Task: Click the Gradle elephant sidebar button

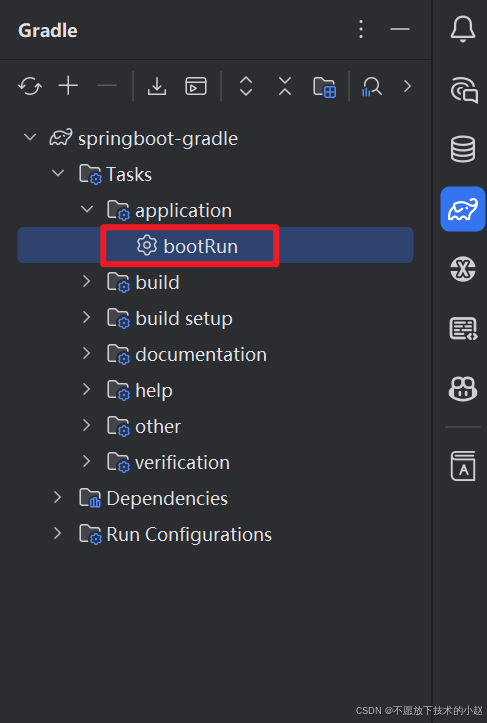Action: point(463,209)
